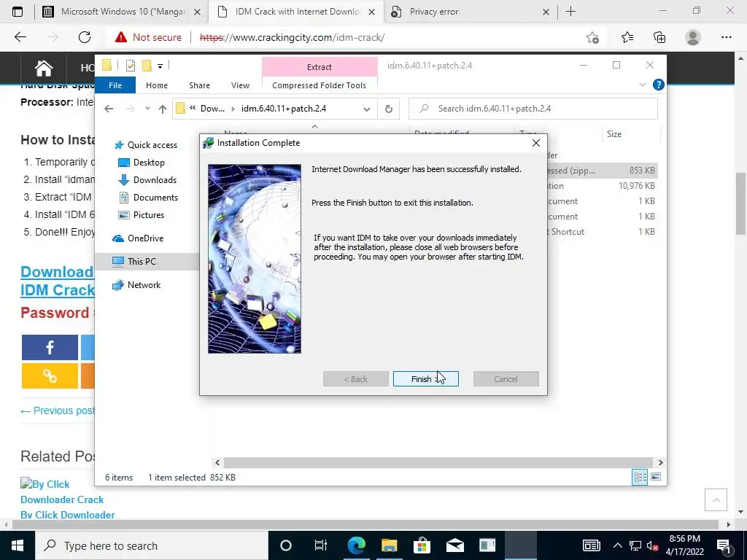Open Customize Quick Access Toolbar dropdown

[x=160, y=66]
